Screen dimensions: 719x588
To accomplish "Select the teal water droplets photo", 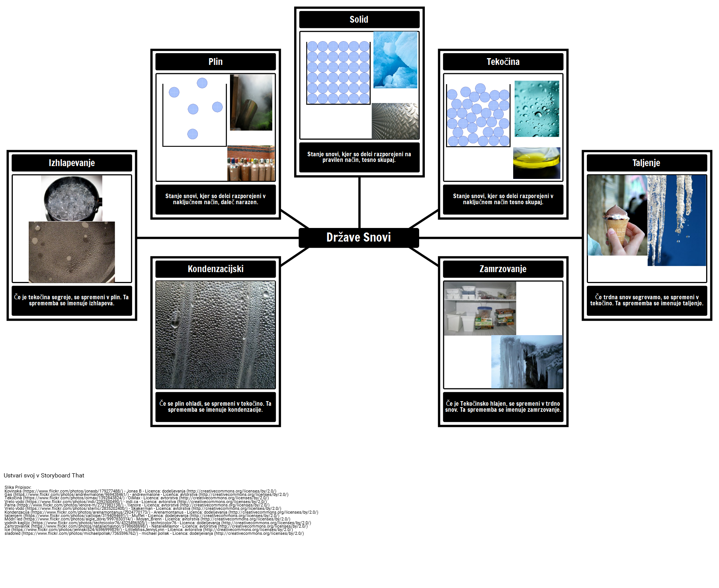I will (x=537, y=109).
